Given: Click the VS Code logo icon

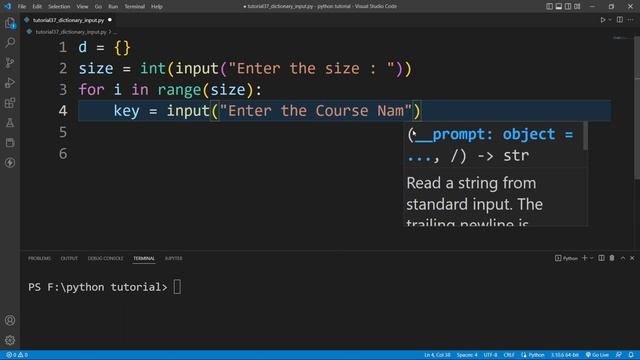Looking at the screenshot, I should point(7,6).
